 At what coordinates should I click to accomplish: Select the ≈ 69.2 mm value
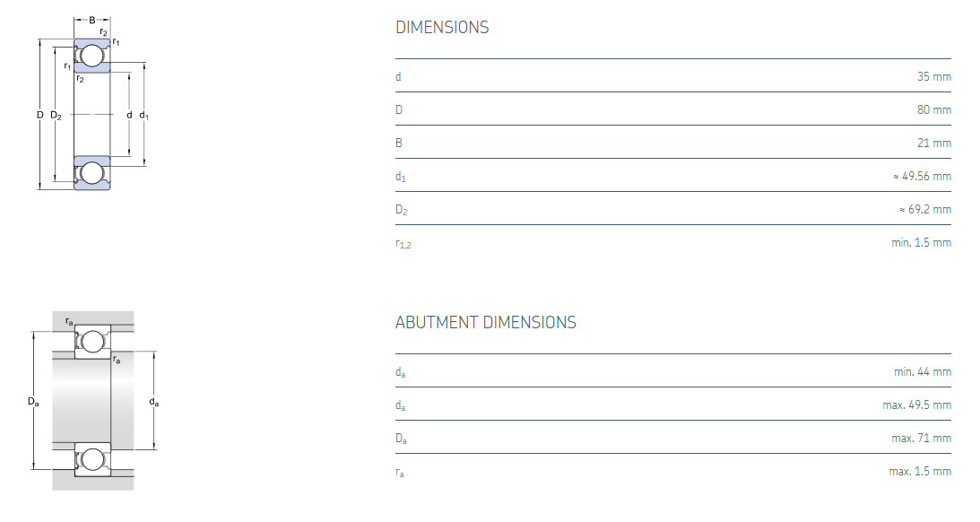click(x=924, y=210)
